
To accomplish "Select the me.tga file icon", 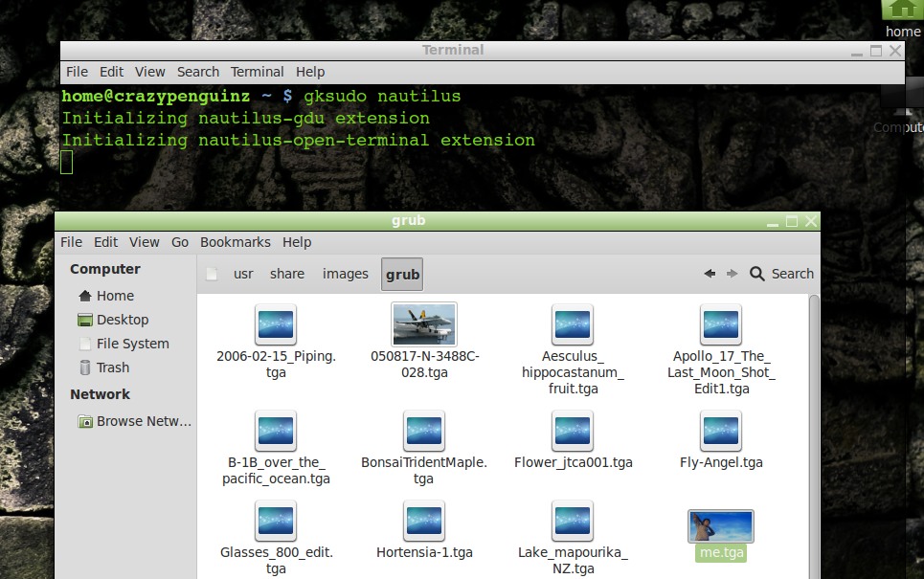I will (720, 525).
